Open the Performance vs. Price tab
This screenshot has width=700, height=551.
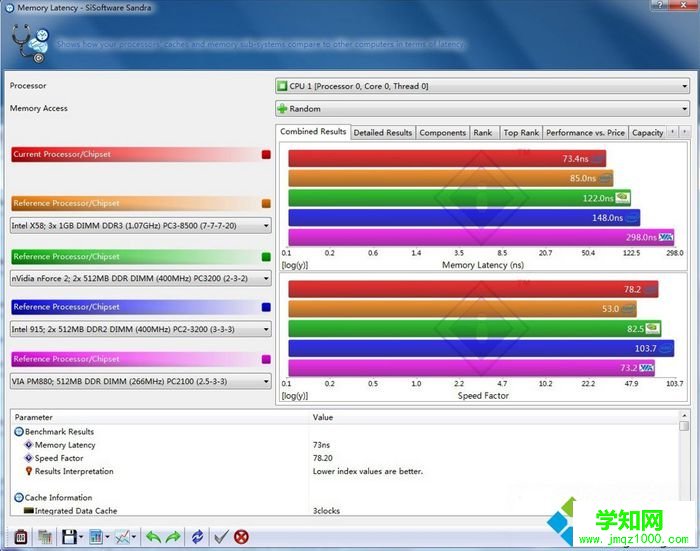tap(585, 133)
